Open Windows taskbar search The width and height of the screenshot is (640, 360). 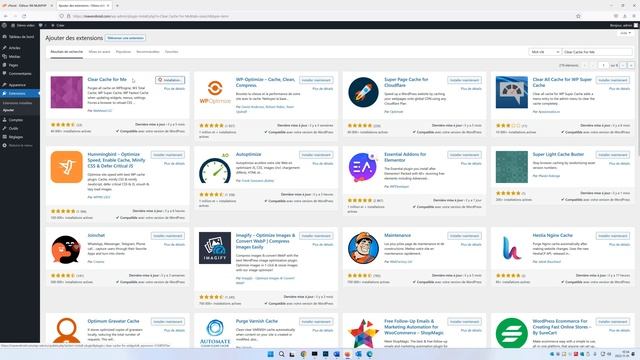click(x=281, y=354)
